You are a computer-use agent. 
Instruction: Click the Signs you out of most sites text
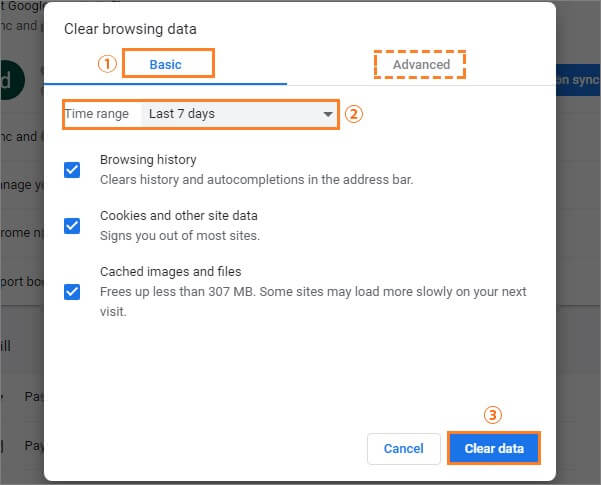click(180, 235)
